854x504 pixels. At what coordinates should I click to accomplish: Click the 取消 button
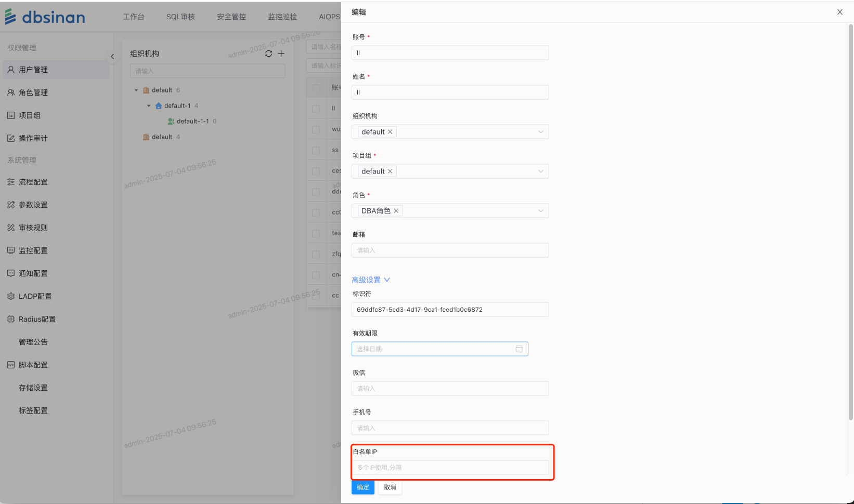(x=390, y=487)
